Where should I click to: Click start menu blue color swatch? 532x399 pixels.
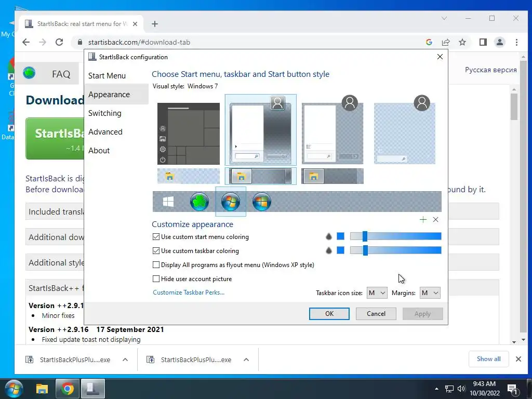341,236
